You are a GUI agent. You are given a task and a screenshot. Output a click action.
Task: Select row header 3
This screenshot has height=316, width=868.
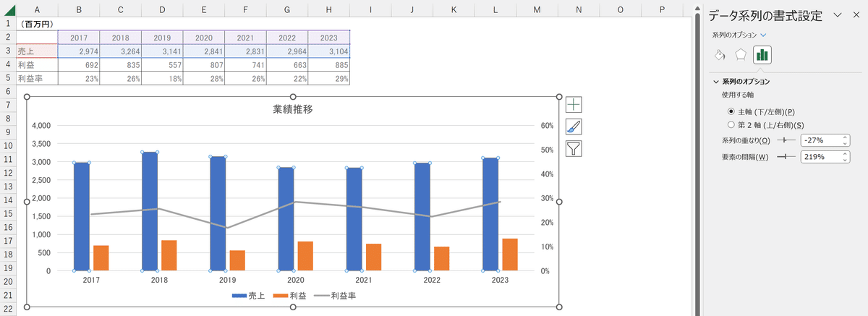[7, 51]
